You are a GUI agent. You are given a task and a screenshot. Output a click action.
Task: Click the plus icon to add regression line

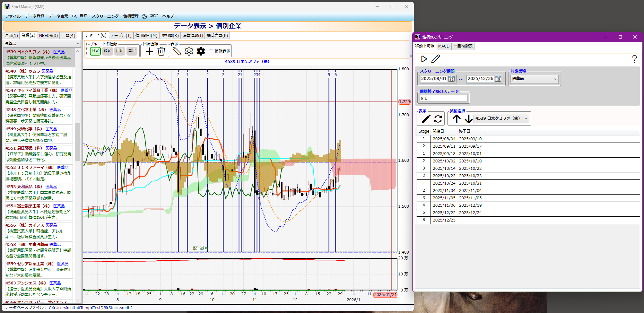point(149,51)
